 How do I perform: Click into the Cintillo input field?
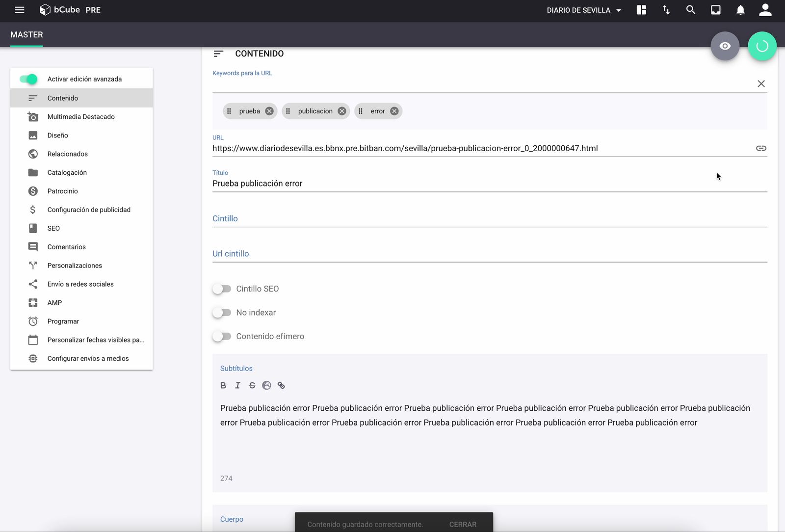pos(489,219)
